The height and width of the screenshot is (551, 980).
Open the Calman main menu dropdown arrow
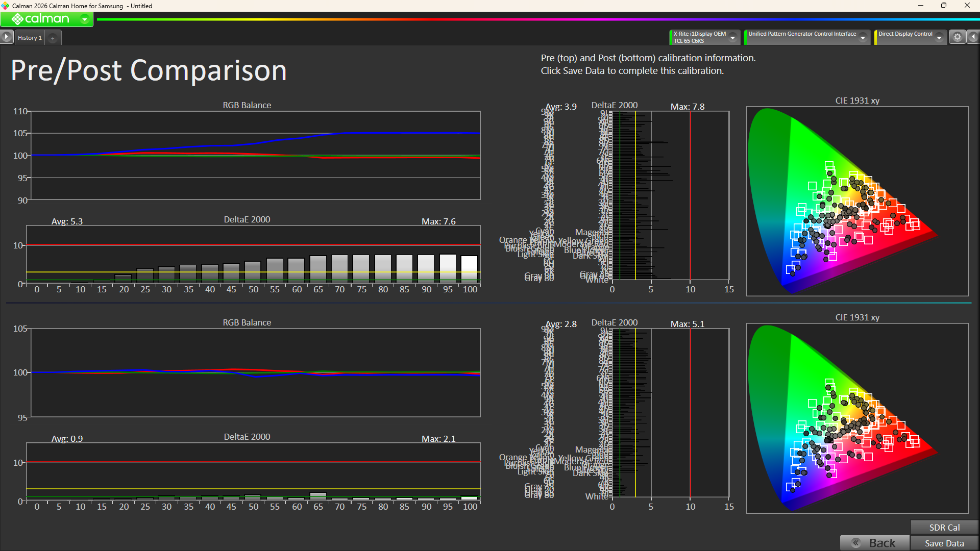85,19
